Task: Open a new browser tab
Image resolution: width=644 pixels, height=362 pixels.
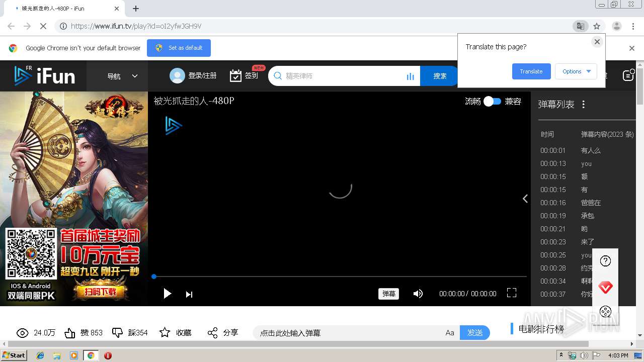Action: 136,9
